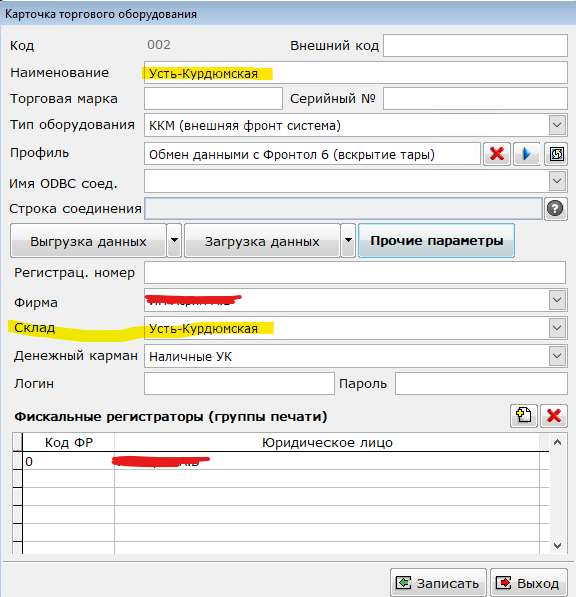
Task: Focus the Пароль field
Action: point(481,383)
